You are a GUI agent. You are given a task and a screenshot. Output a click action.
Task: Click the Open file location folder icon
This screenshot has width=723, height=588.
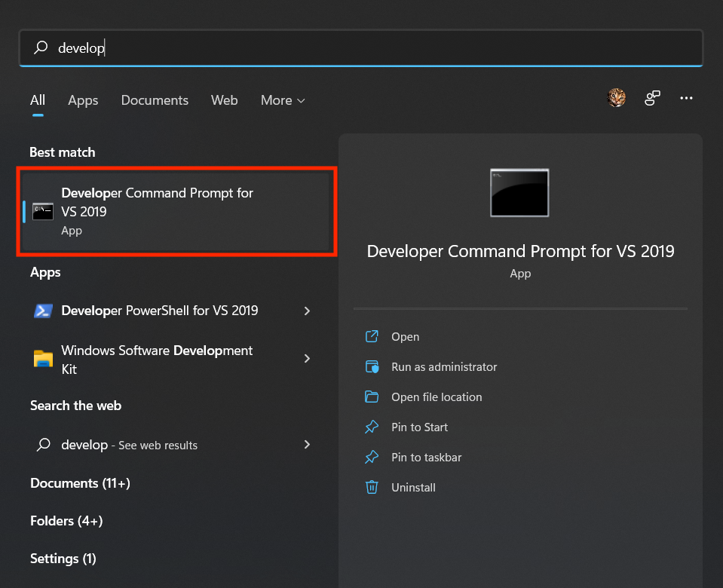(372, 397)
